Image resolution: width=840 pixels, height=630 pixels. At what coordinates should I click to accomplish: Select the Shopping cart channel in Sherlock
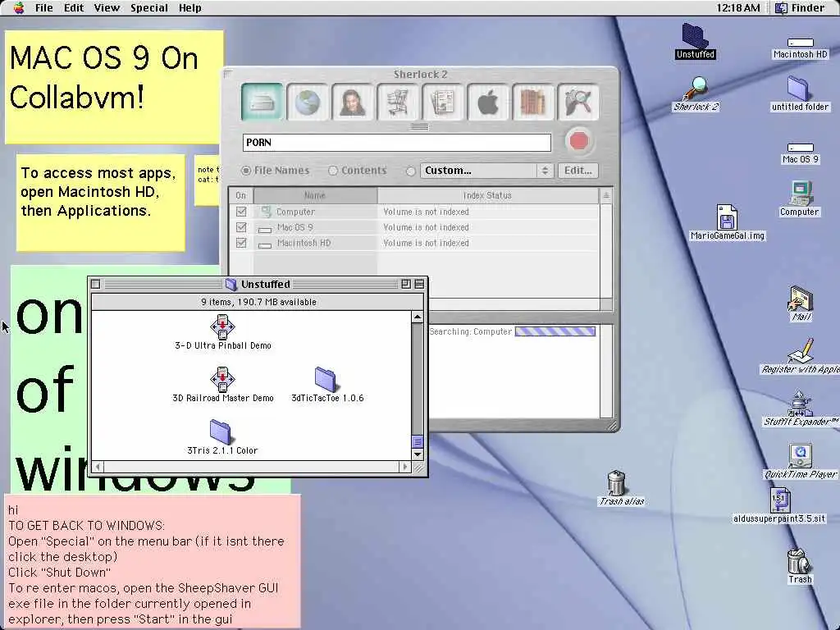(397, 101)
